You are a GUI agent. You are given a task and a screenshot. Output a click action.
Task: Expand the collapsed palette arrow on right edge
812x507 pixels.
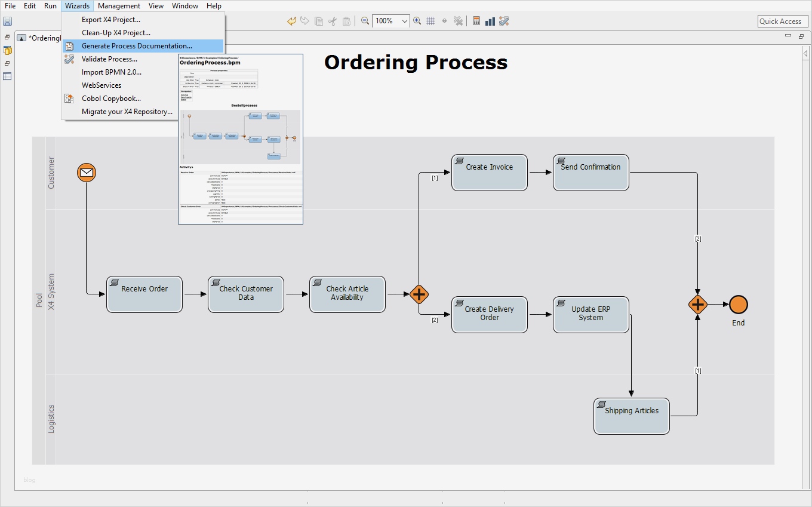(805, 54)
